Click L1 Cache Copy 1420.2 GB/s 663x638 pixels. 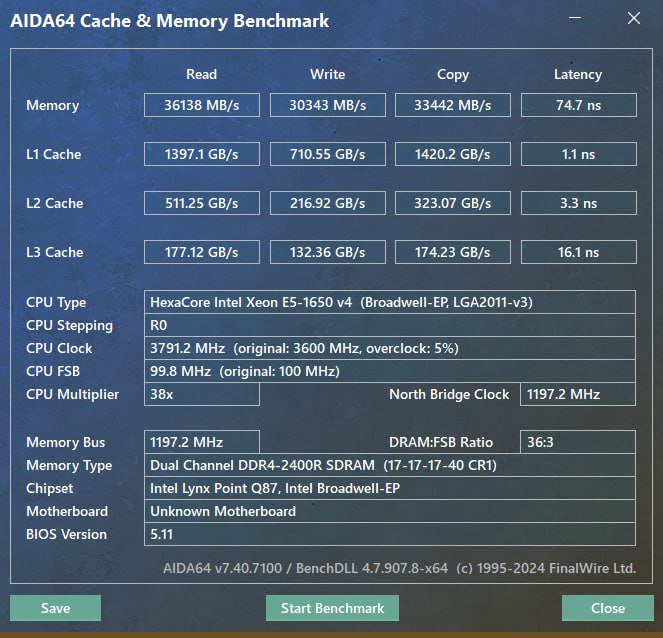(453, 154)
